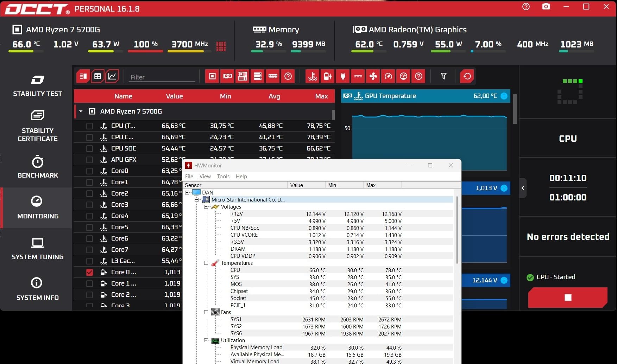Screen dimensions: 617x364
Task: Tick the CPU C... temperature checkbox
Action: (x=90, y=137)
